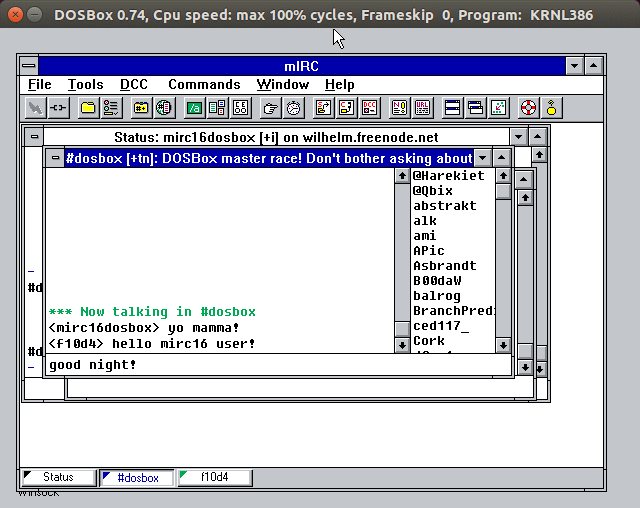
Task: Click the pointing hand finger icon
Action: 270,107
